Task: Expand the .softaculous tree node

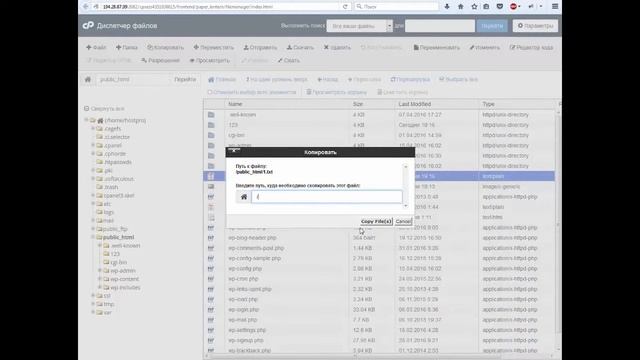Action: 93,179
